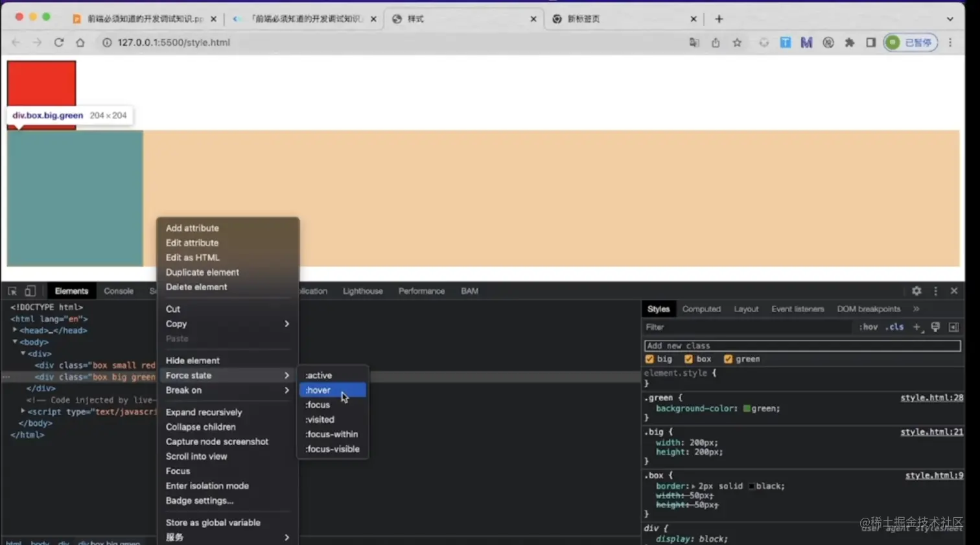This screenshot has width=980, height=545.
Task: Toggle the browser side panel icon
Action: tap(871, 43)
